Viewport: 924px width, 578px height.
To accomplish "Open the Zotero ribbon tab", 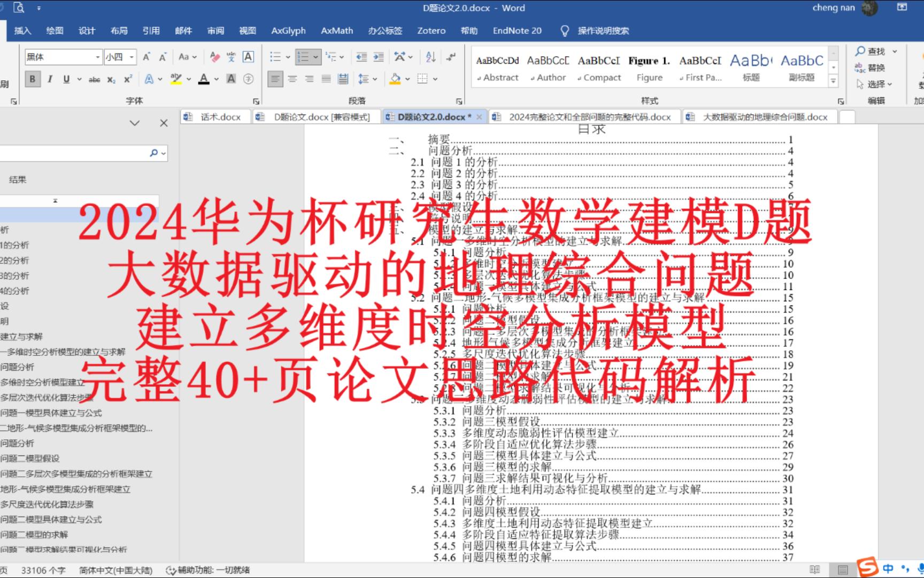I will tap(432, 31).
